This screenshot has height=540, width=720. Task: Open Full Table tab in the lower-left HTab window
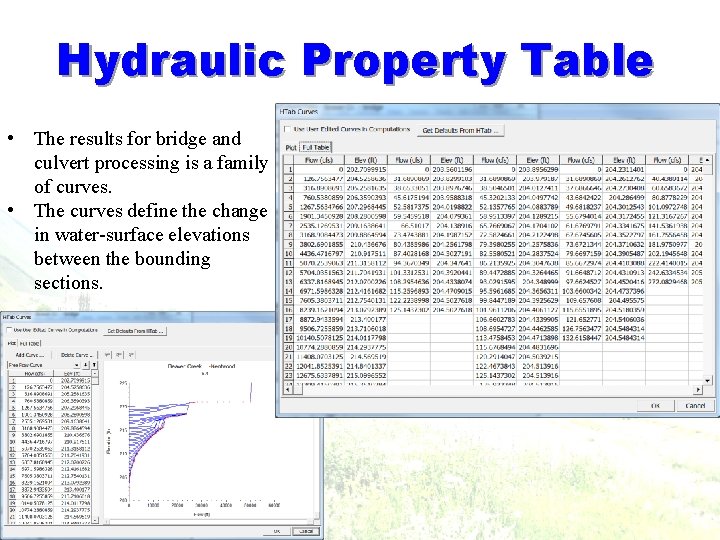(29, 343)
